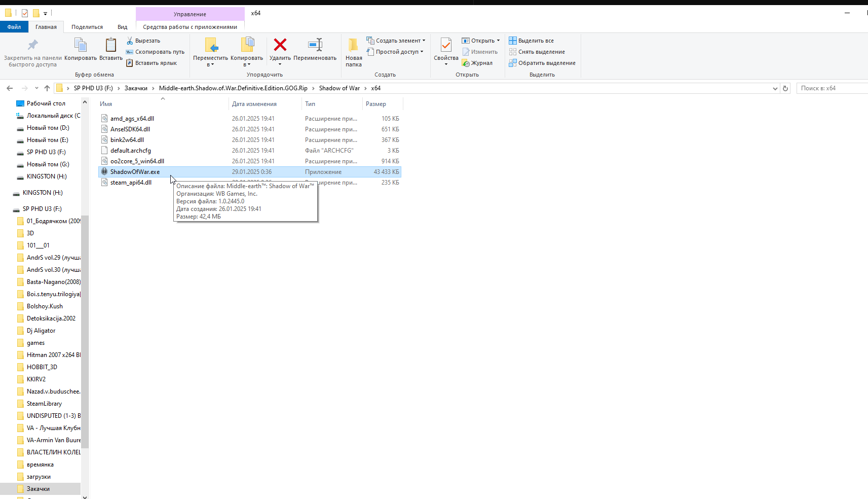The width and height of the screenshot is (868, 499).
Task: Open recent locations dropdown arrow
Action: [x=37, y=88]
